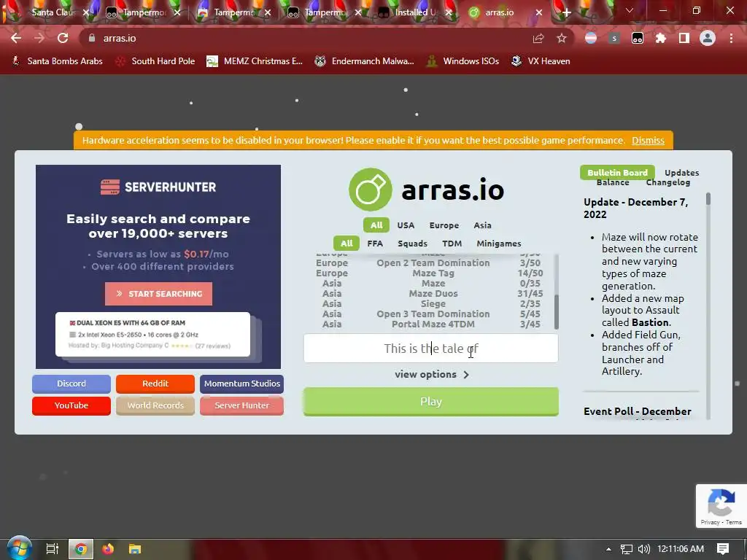Open the Endermanch Malware bookmark
Screen dimensions: 747x560
point(365,61)
